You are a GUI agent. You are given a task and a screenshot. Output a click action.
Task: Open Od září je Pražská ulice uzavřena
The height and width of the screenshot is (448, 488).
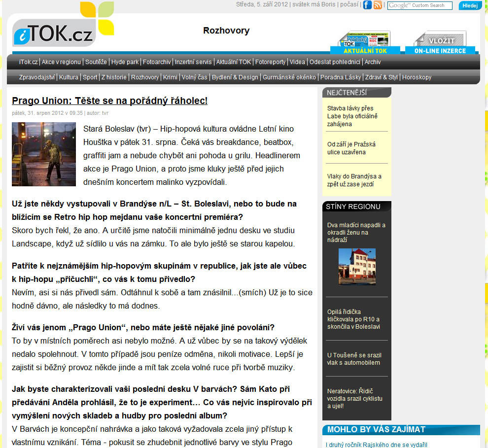[x=351, y=148]
